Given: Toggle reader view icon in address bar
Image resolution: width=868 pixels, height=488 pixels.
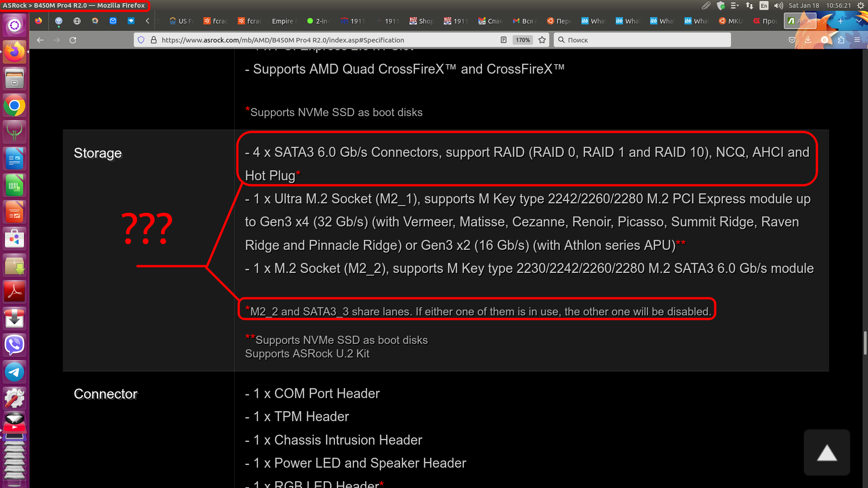Looking at the screenshot, I should (504, 40).
